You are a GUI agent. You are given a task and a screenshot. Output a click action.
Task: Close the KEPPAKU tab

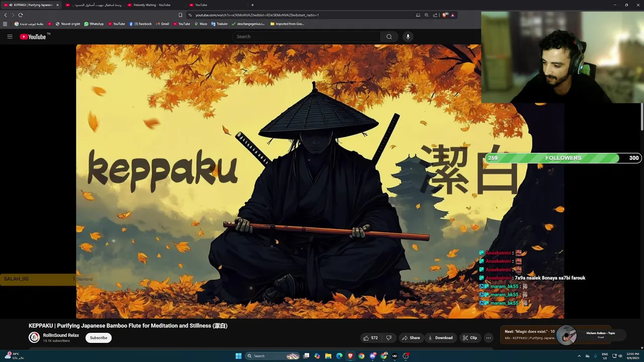[57, 5]
